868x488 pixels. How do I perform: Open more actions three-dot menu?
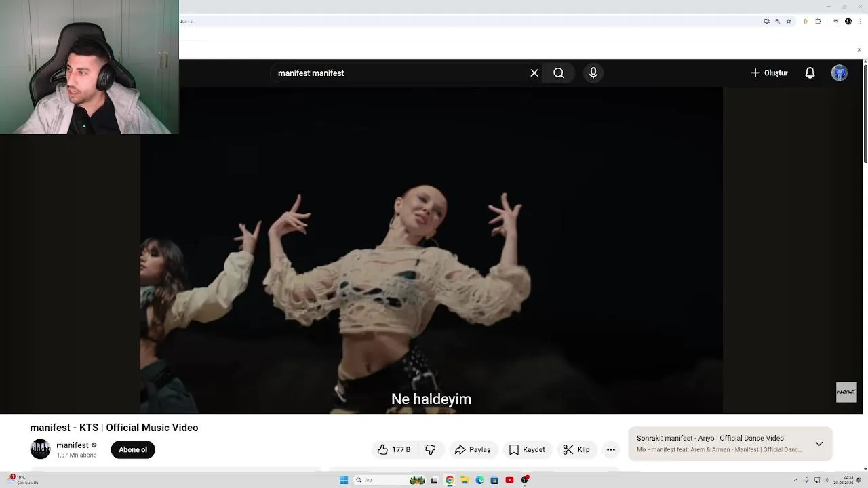click(611, 449)
